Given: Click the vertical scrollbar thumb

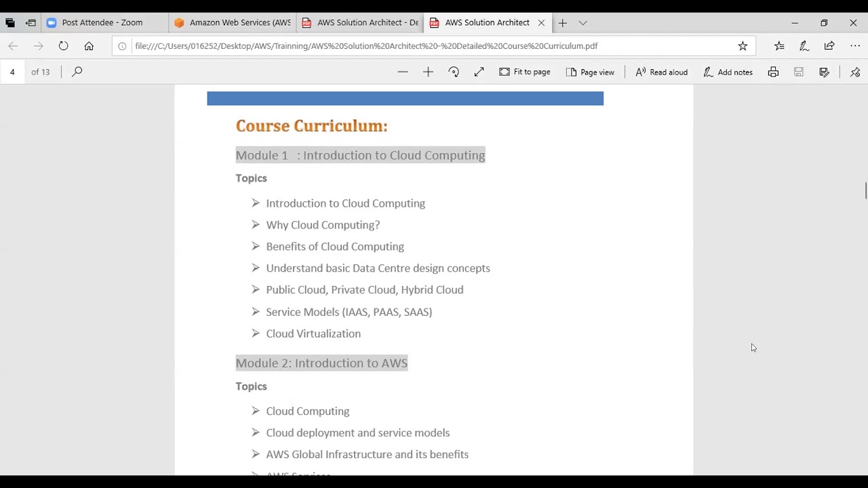Looking at the screenshot, I should click(x=865, y=190).
